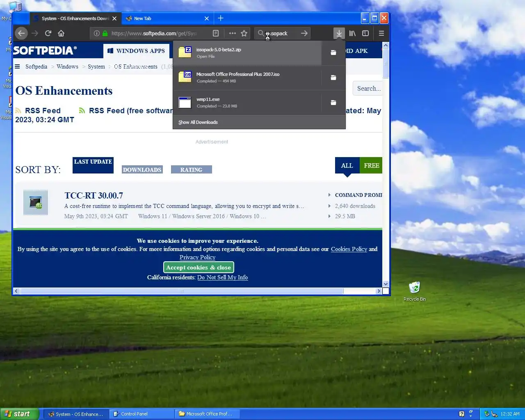Click the Softpedia hamburger menu icon

tap(17, 66)
